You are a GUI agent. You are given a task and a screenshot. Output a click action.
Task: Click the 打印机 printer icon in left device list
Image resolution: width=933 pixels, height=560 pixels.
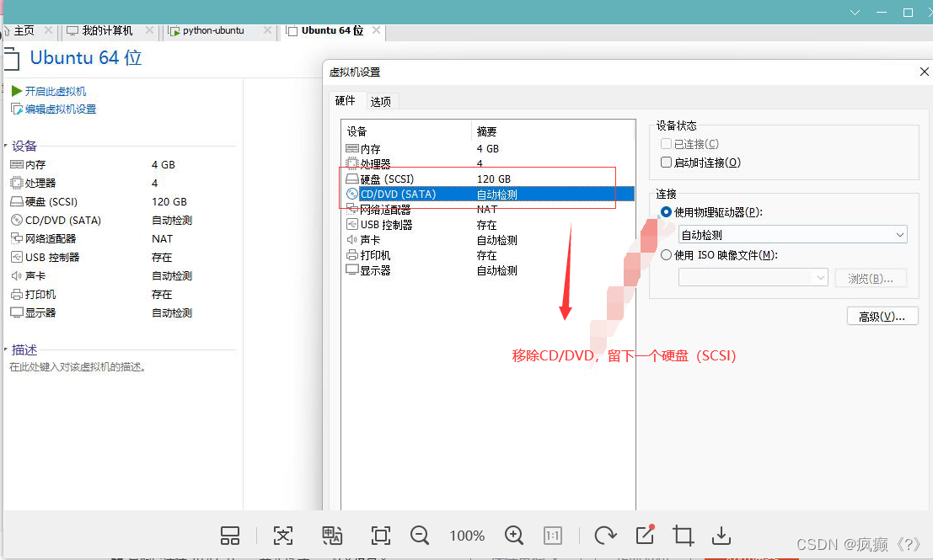click(x=17, y=294)
